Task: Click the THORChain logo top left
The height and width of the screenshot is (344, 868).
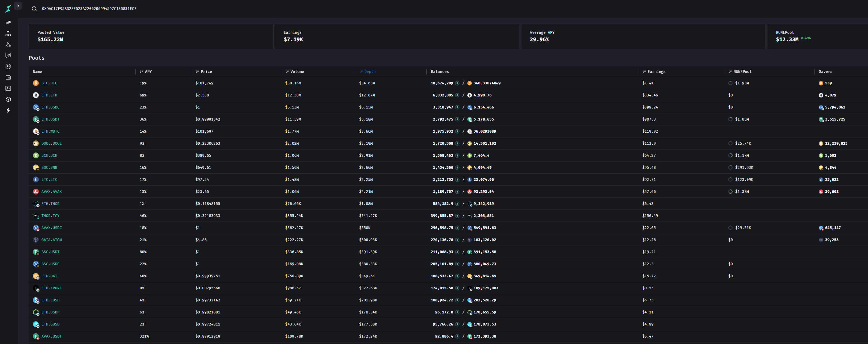Action: coord(8,8)
